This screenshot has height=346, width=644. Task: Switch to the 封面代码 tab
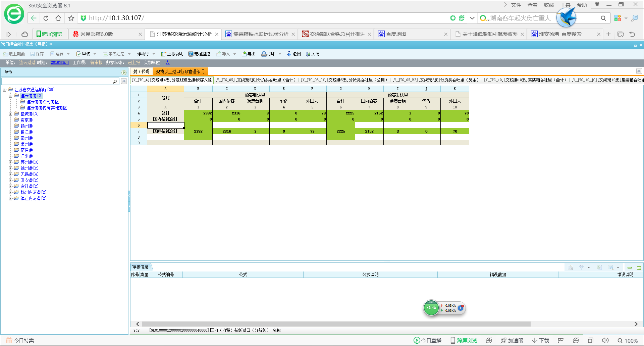[x=141, y=71]
